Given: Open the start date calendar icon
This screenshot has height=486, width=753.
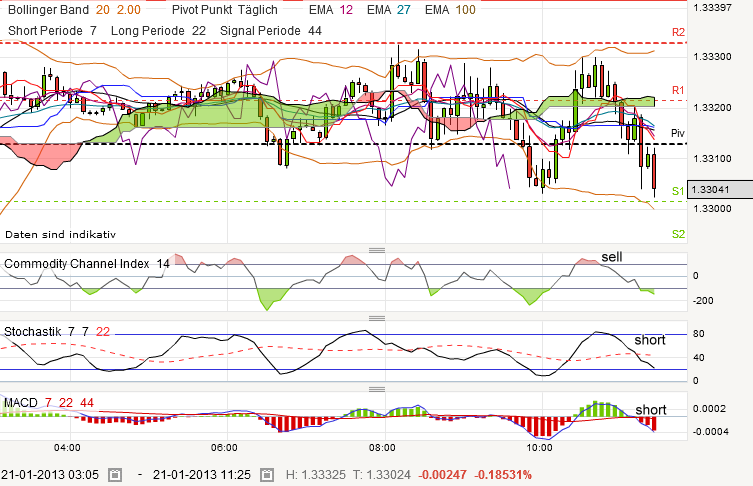Looking at the screenshot, I should tap(115, 475).
